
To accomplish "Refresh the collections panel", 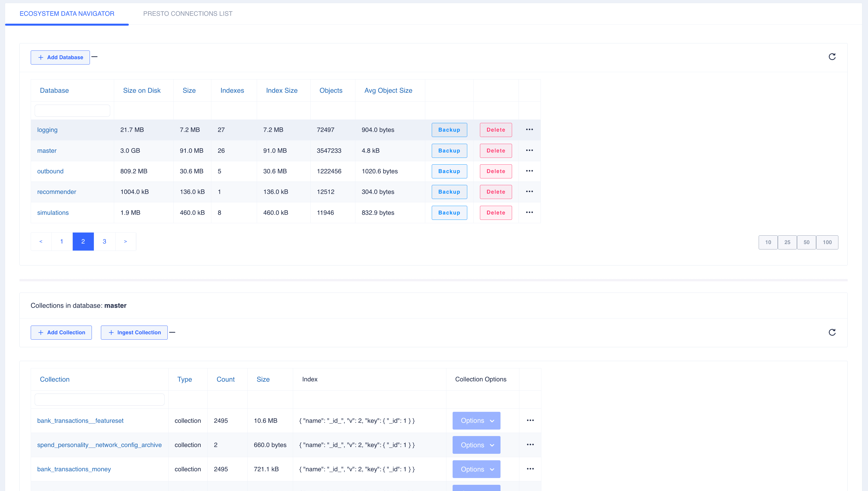I will 832,332.
